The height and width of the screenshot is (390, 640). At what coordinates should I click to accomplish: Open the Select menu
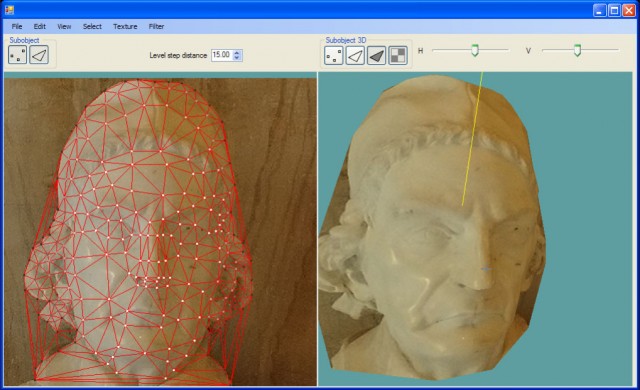tap(92, 26)
